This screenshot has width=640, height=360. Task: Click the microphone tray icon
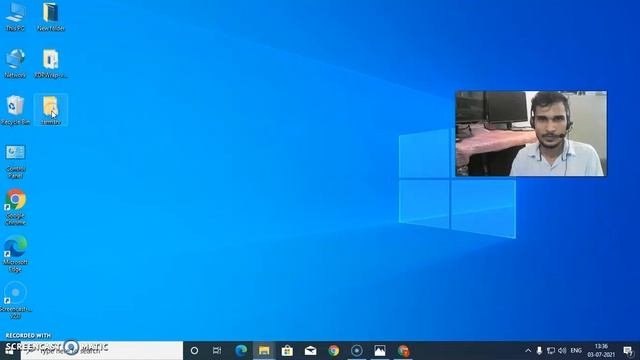(539, 350)
